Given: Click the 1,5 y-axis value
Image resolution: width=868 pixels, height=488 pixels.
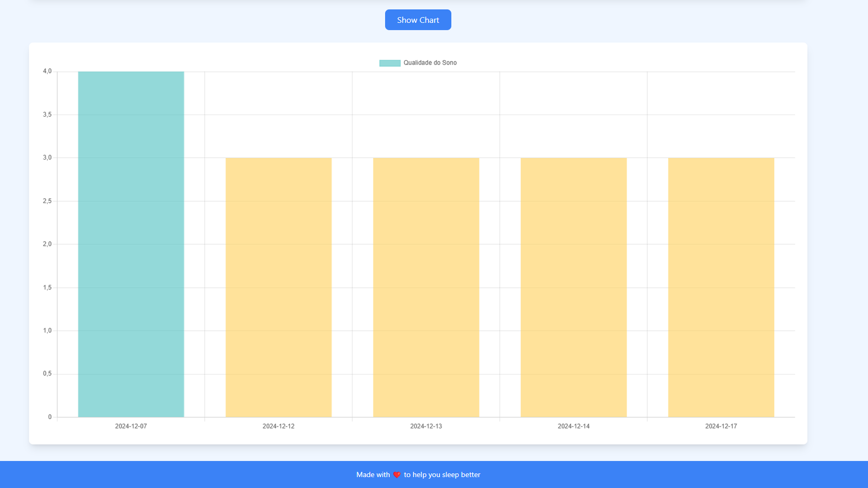Looking at the screenshot, I should [x=47, y=287].
